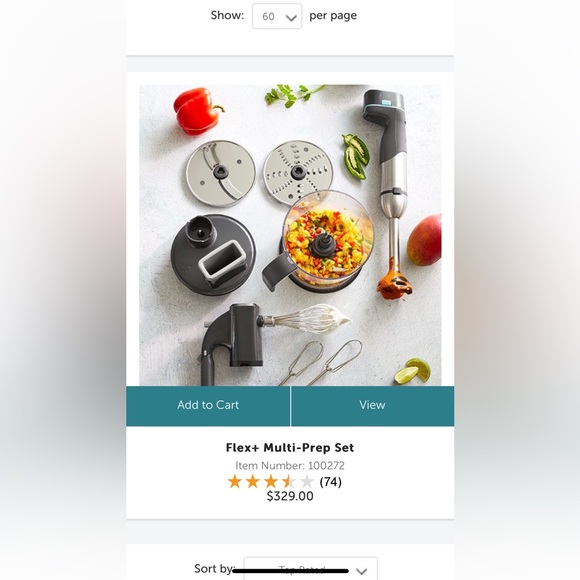Tap the home indicator bar at bottom
Viewport: 580px width, 580px height.
(291, 571)
